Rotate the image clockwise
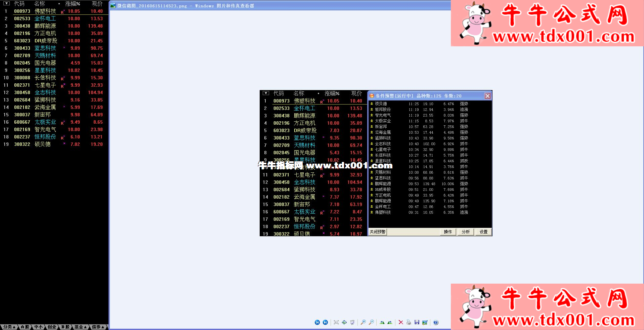The height and width of the screenshot is (330, 644). click(x=382, y=322)
